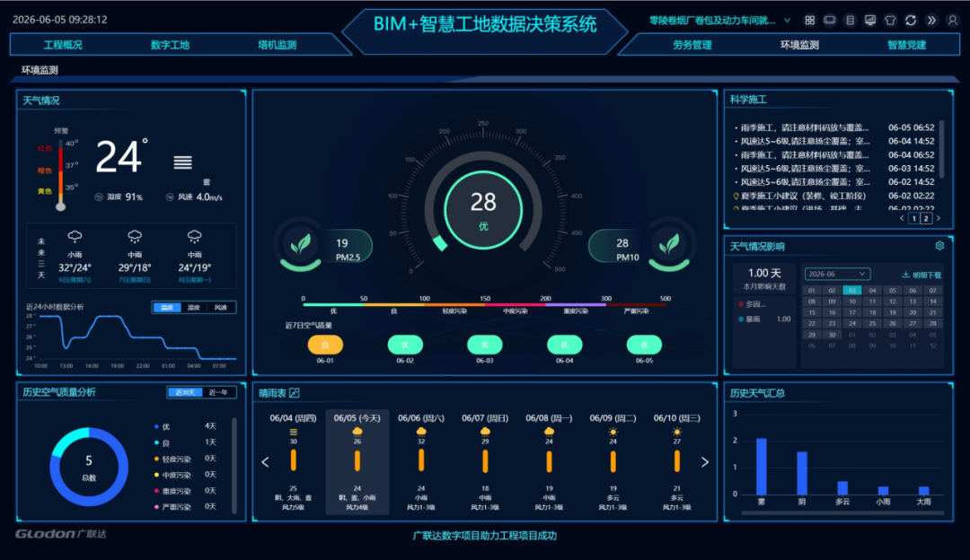This screenshot has width=970, height=560.
Task: Open the notice dated 06-05 06:52
Action: tap(833, 127)
